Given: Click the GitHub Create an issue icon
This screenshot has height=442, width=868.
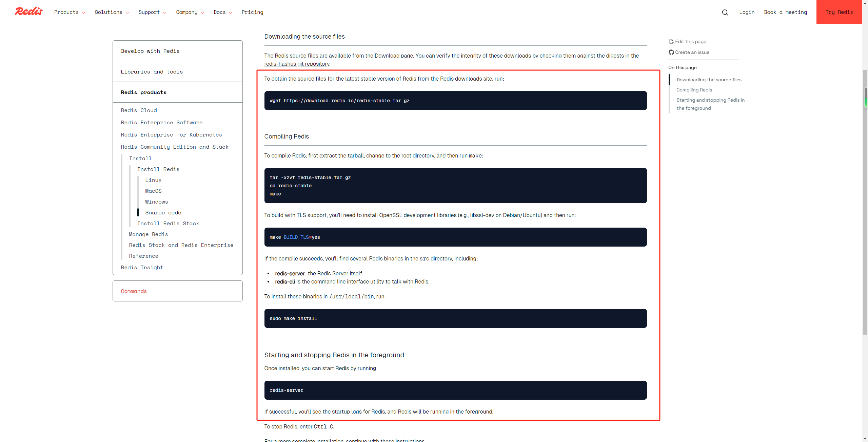Looking at the screenshot, I should pos(671,52).
